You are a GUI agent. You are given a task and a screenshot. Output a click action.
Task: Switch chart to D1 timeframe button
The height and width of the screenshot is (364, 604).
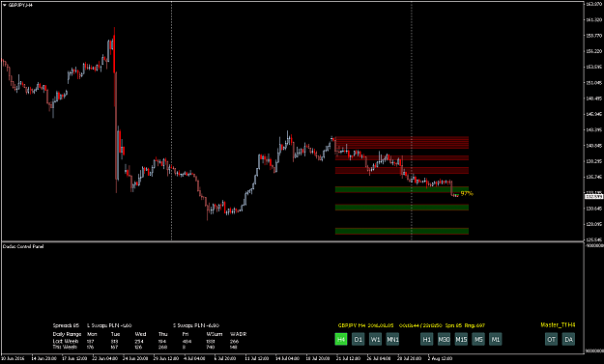click(x=358, y=339)
